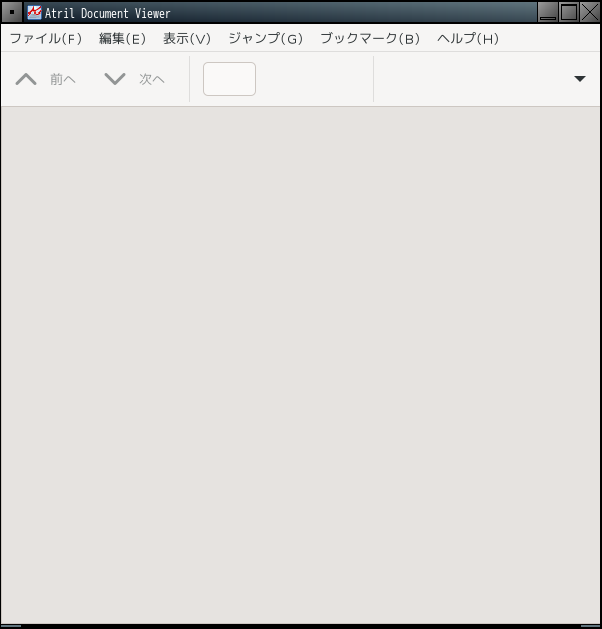
Task: Click the 前へ label text
Action: point(63,79)
